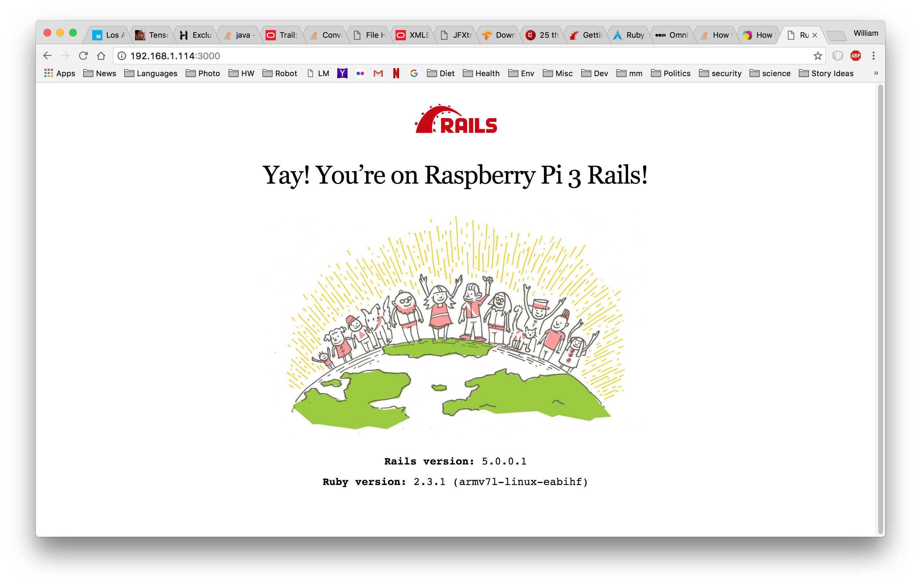Viewport: 921px width, 588px height.
Task: Expand the News bookmarks folder
Action: pos(100,73)
